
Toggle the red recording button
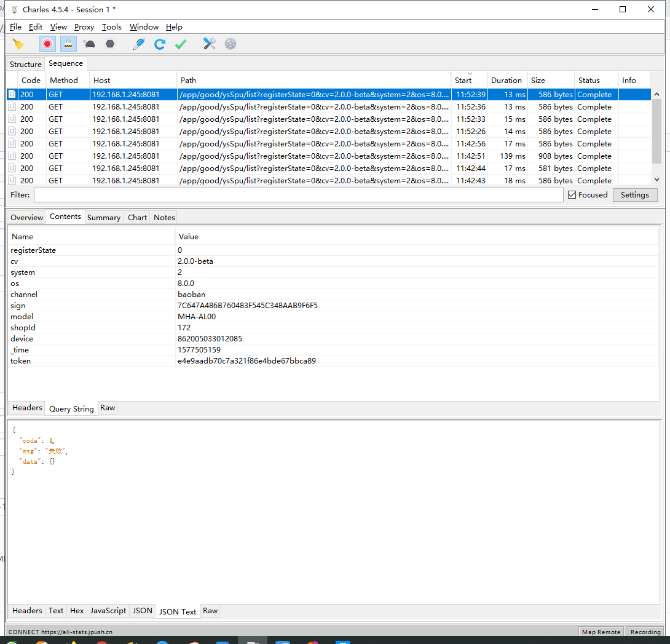pos(47,44)
